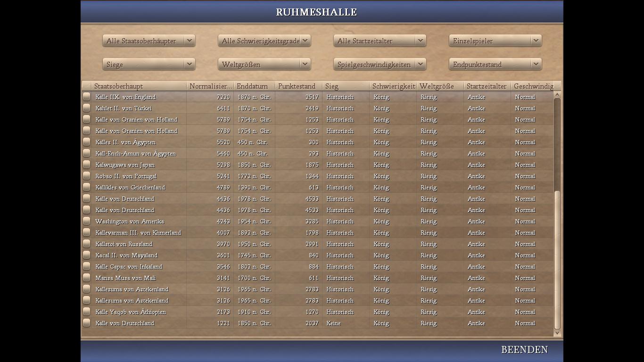This screenshot has height=362, width=644.
Task: Click the Staatsoberhaupt column header
Action: (x=139, y=86)
